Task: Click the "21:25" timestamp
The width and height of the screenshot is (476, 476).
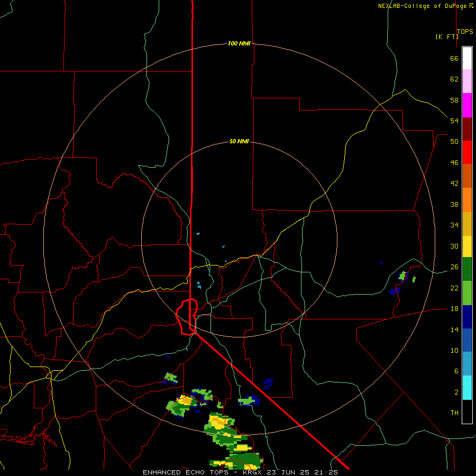Action: (x=326, y=472)
